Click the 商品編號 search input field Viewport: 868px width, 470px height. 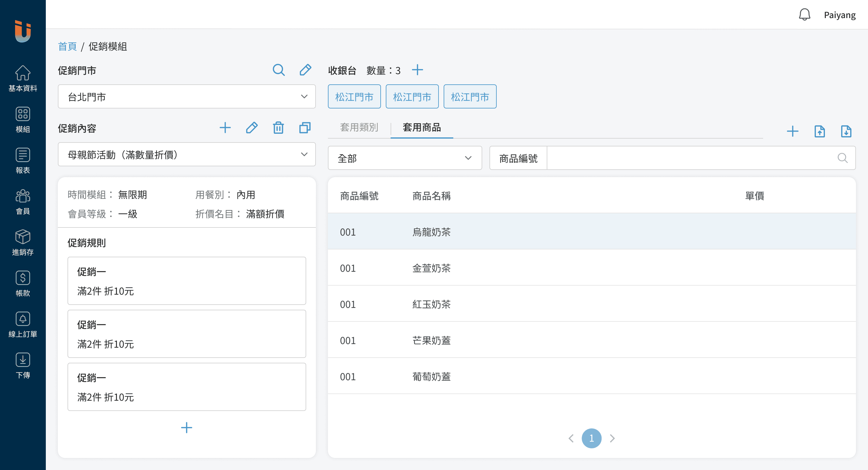(x=691, y=158)
